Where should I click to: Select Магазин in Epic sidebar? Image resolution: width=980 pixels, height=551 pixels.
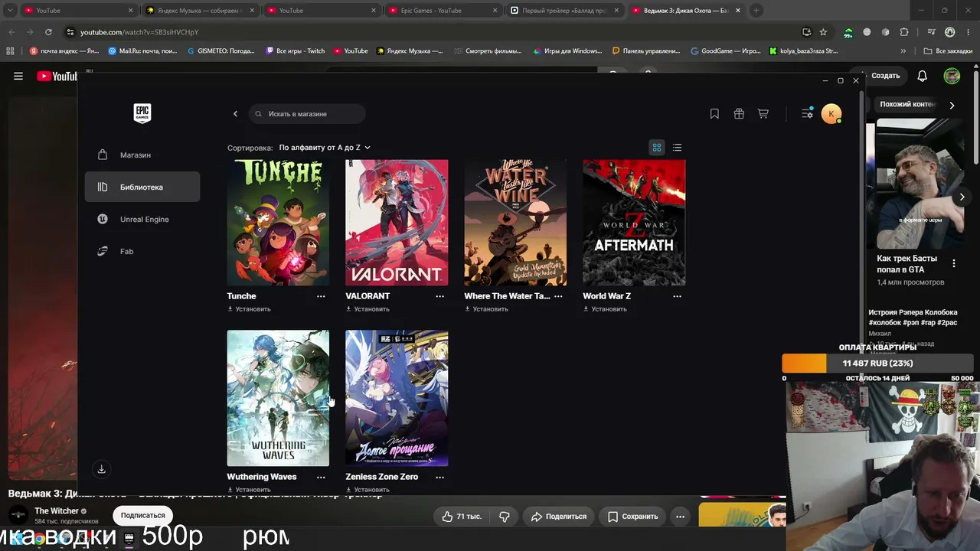142,155
